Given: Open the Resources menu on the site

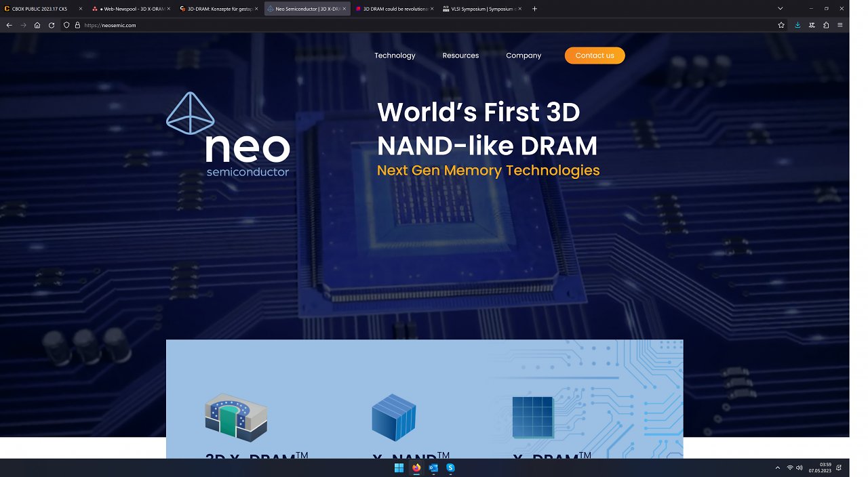Looking at the screenshot, I should pos(460,56).
